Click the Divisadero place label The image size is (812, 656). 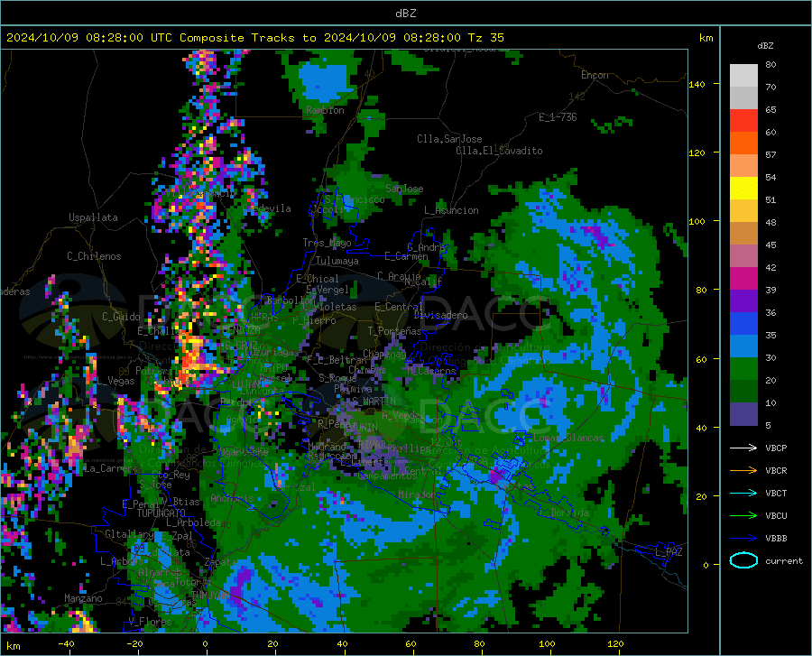pos(440,315)
